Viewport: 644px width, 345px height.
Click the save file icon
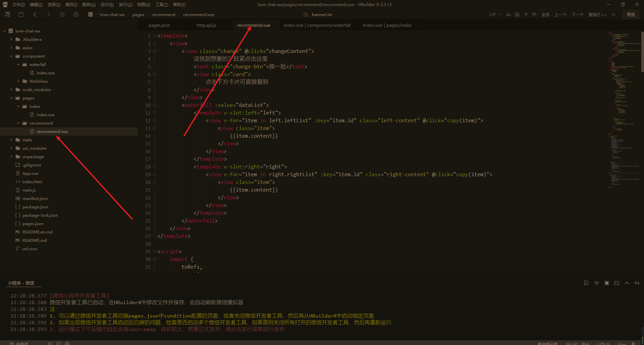[x=21, y=14]
